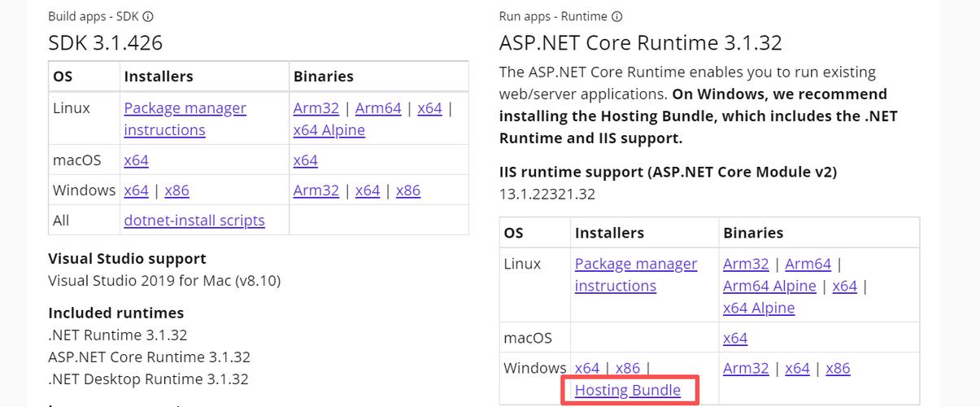The height and width of the screenshot is (407, 980).
Task: Download SDK Linux Arm32 binary
Action: click(x=316, y=108)
